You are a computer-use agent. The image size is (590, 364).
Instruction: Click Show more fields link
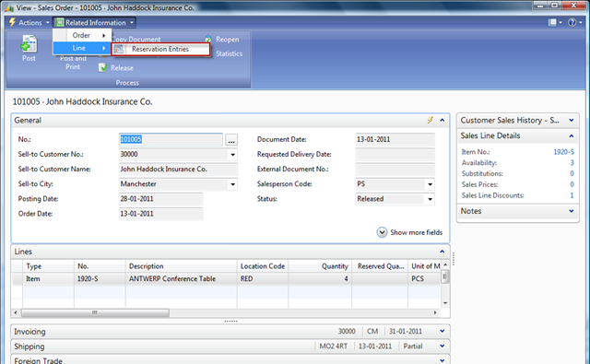(416, 232)
